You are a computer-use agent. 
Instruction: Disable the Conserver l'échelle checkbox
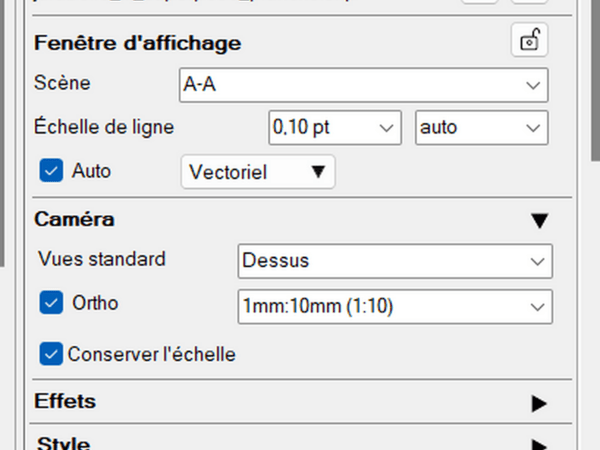pyautogui.click(x=51, y=353)
